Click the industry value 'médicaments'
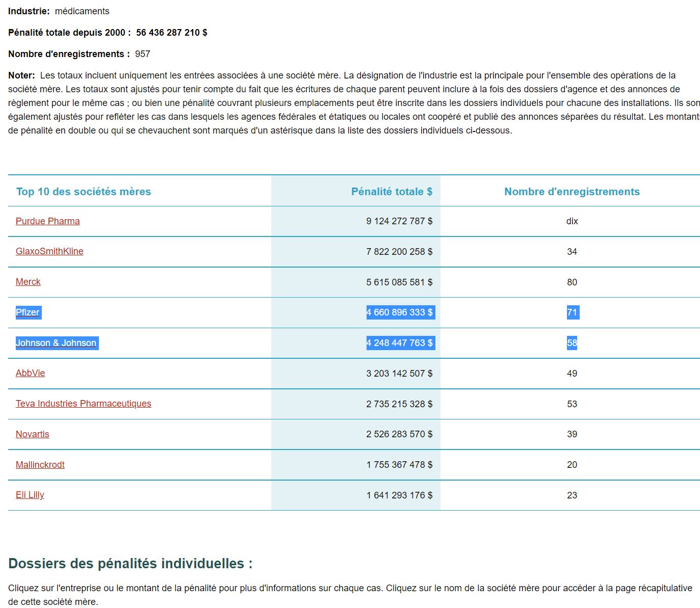The height and width of the screenshot is (608, 700). pyautogui.click(x=82, y=11)
